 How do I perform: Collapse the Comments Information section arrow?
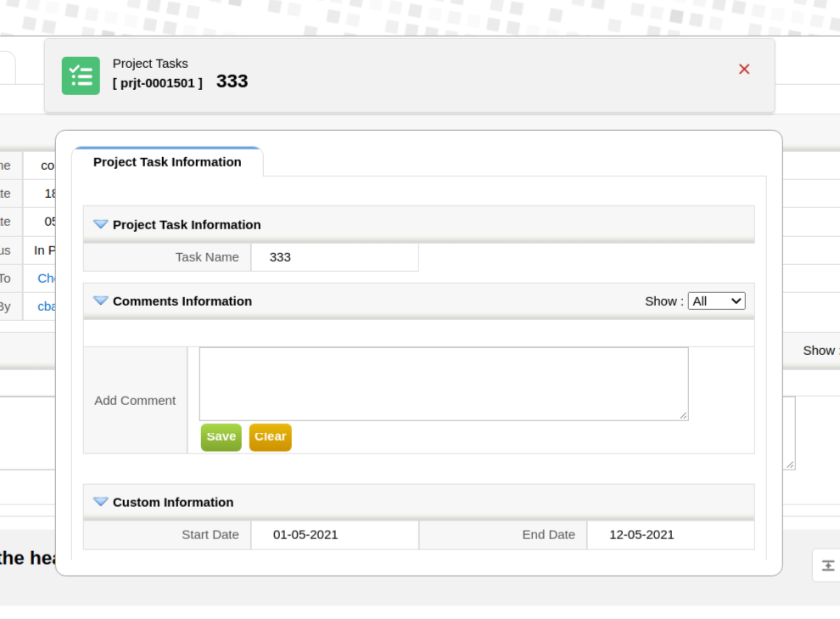pyautogui.click(x=101, y=301)
